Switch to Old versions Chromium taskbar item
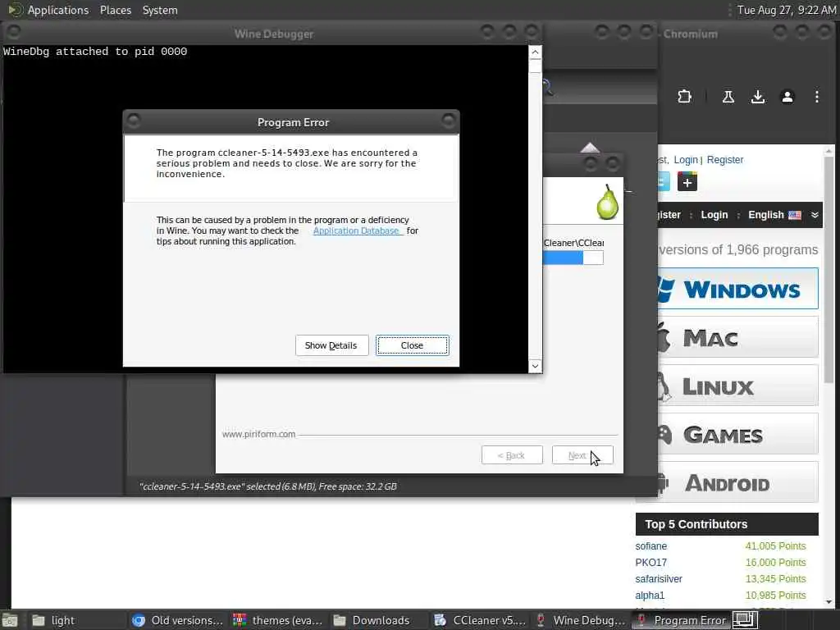840x630 pixels. [178, 620]
